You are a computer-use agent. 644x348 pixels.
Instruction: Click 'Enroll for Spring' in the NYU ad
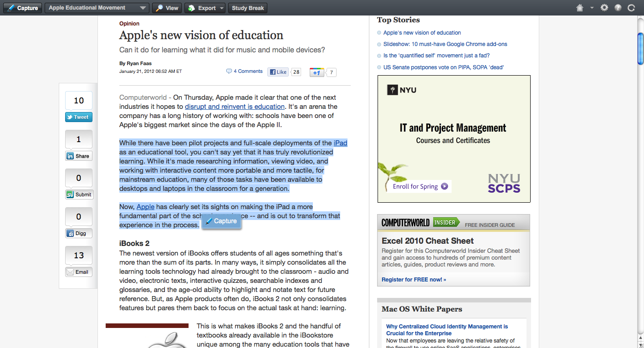pyautogui.click(x=420, y=186)
